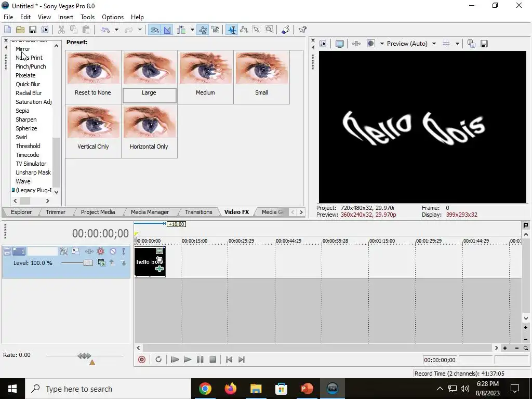
Task: Open File Explorer from the taskbar
Action: pos(256,389)
